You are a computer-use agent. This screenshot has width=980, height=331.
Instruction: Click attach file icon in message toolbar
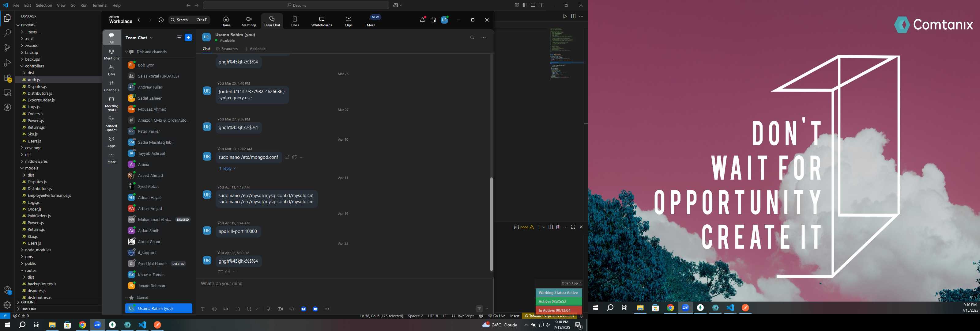tap(238, 309)
